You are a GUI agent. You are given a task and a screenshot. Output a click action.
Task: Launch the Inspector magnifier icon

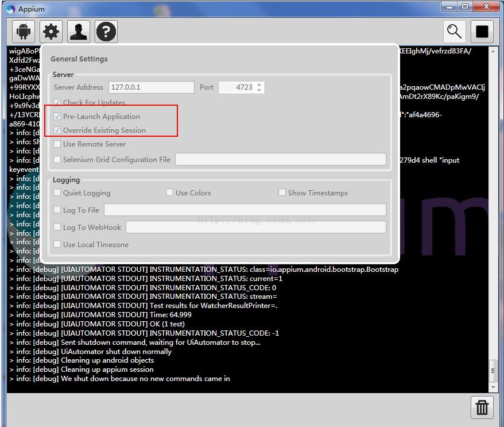click(x=454, y=32)
